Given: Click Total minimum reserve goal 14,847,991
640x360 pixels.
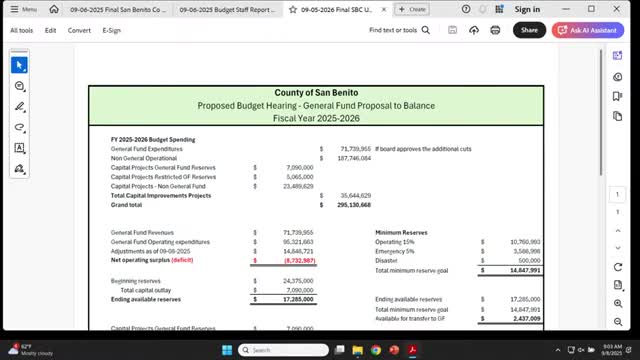Looking at the screenshot, I should pos(525,270).
